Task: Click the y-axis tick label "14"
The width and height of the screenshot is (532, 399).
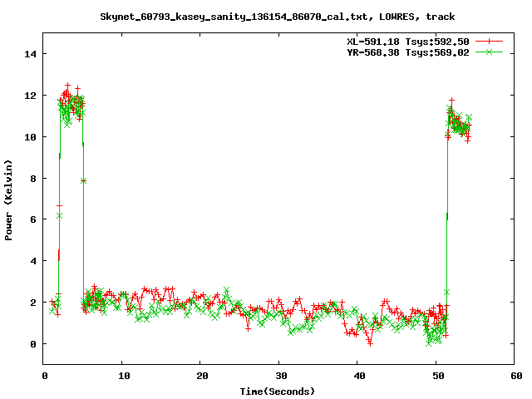Action: [30, 54]
